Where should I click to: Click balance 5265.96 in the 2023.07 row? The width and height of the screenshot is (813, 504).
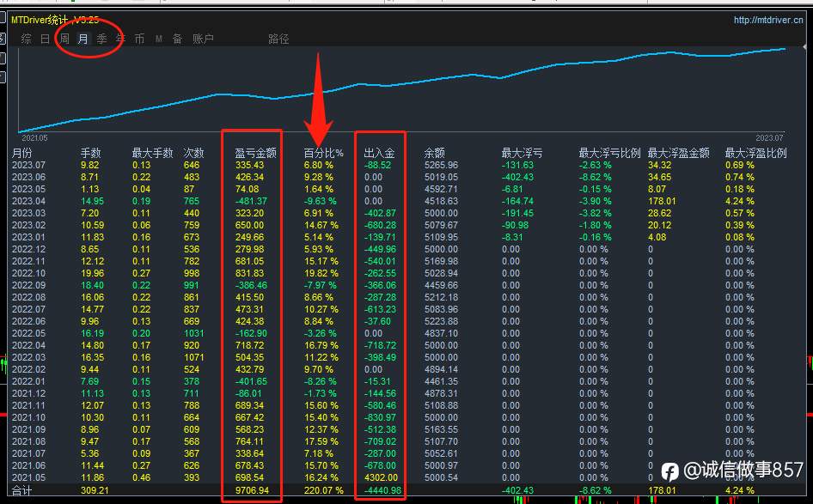441,165
